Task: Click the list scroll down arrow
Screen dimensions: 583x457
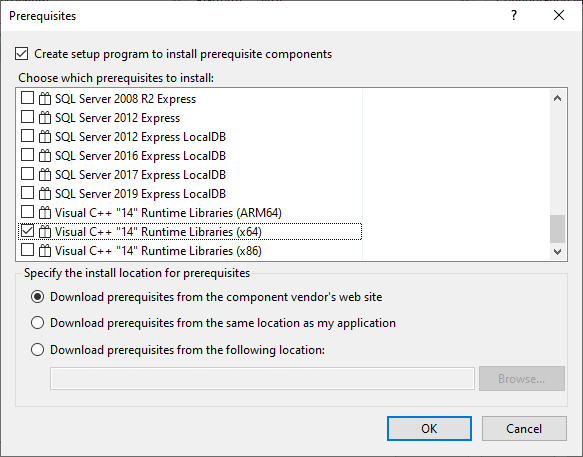Action: 557,252
